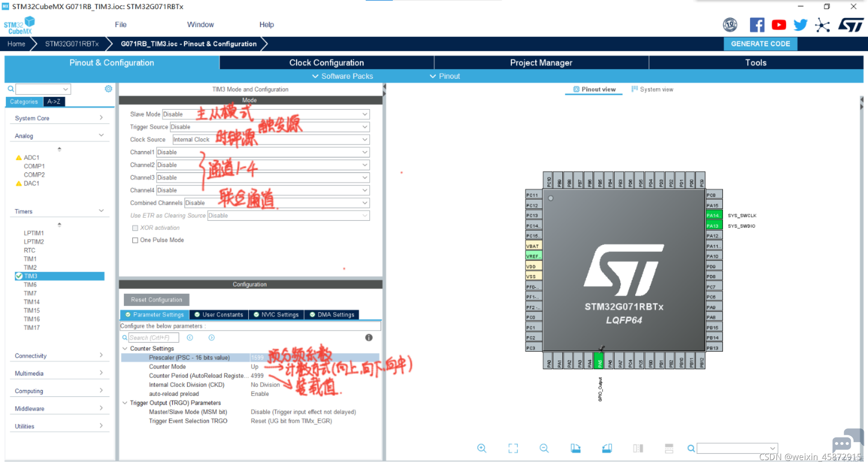Open the DMA Settings tab
This screenshot has width=868, height=466.
pyautogui.click(x=332, y=314)
